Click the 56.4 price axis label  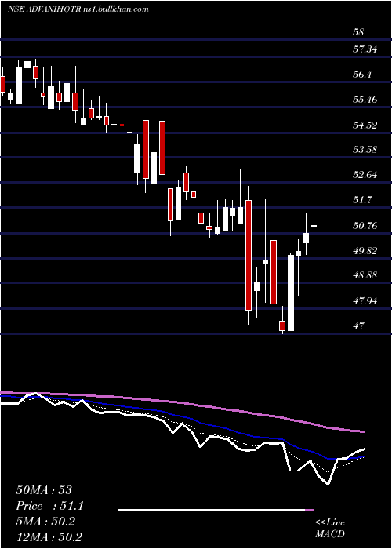click(x=362, y=75)
